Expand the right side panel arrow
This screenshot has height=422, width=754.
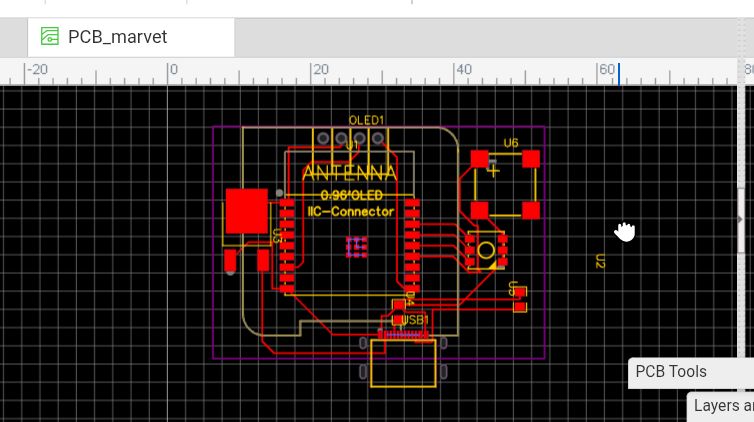click(x=741, y=219)
